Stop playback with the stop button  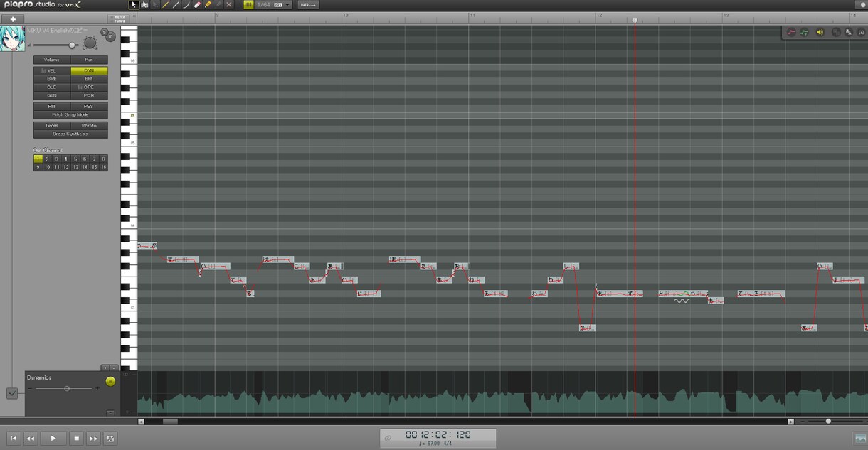tap(77, 439)
